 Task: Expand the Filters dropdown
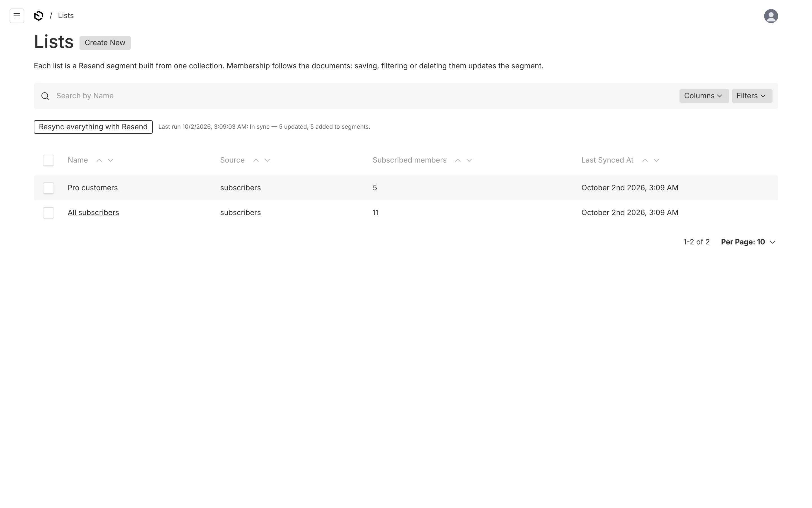point(752,96)
